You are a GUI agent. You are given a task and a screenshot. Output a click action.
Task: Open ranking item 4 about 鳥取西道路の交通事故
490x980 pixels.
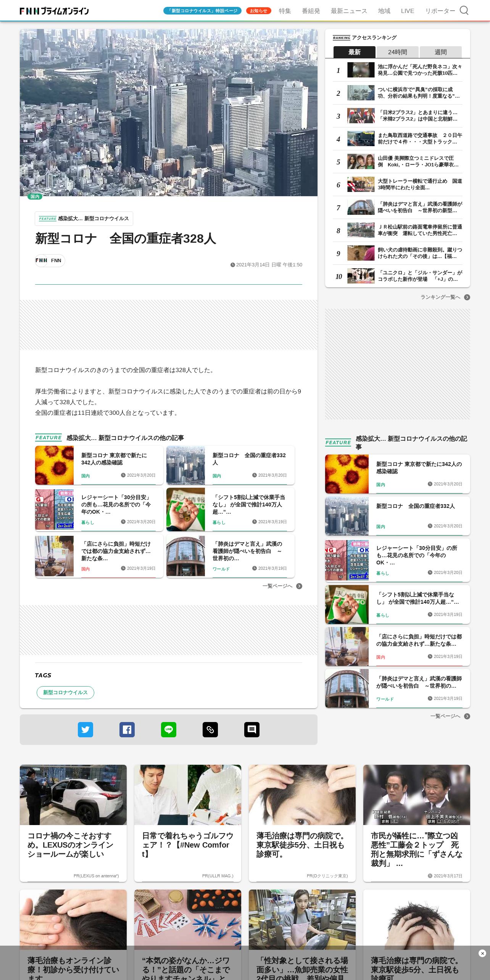[398, 139]
